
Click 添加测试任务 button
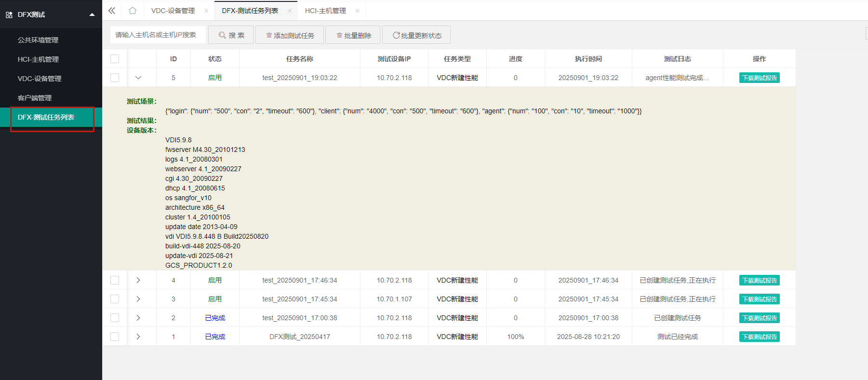click(x=290, y=35)
